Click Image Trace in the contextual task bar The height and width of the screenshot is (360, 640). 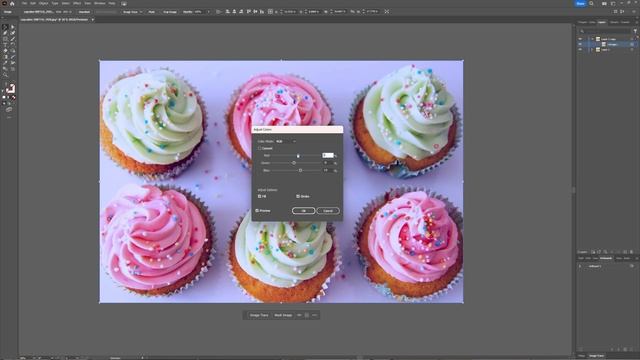point(259,315)
